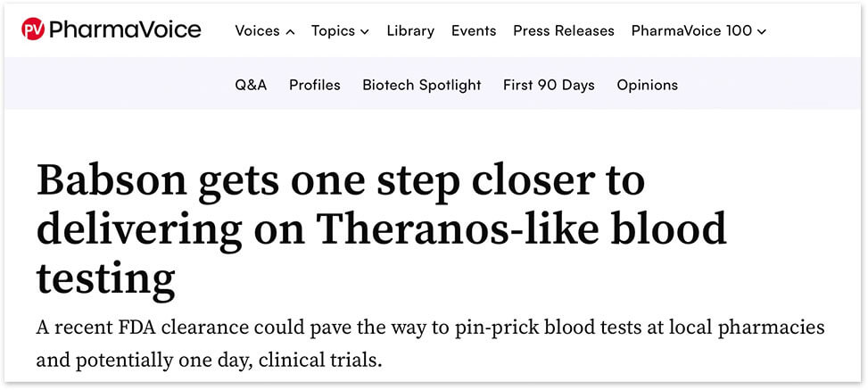The image size is (868, 390).
Task: Click "Theranos-like" in the article headline
Action: [x=445, y=230]
